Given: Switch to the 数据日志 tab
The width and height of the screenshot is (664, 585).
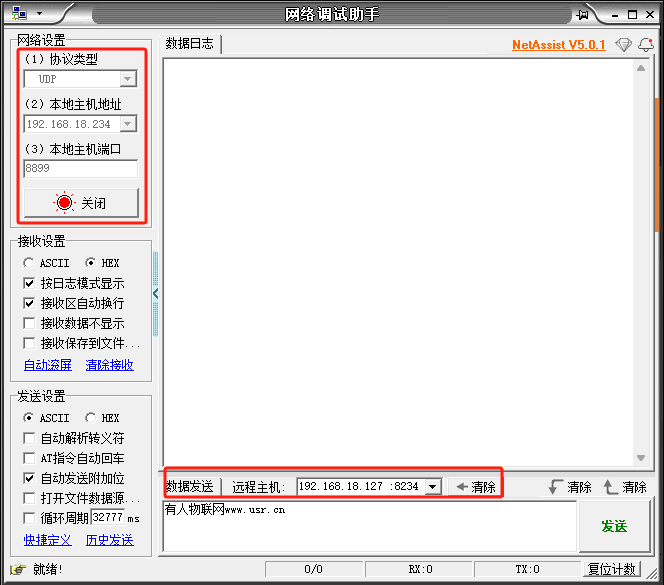Looking at the screenshot, I should (x=190, y=44).
